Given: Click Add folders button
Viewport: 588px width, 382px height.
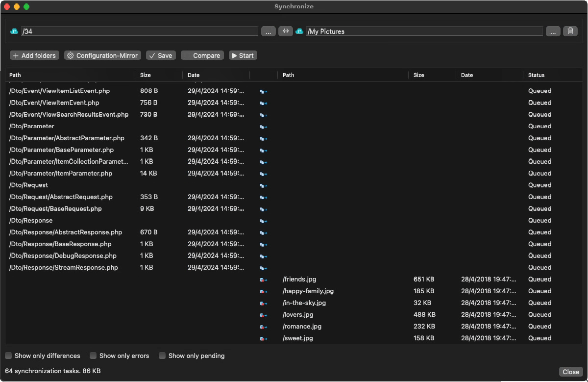Looking at the screenshot, I should (34, 55).
